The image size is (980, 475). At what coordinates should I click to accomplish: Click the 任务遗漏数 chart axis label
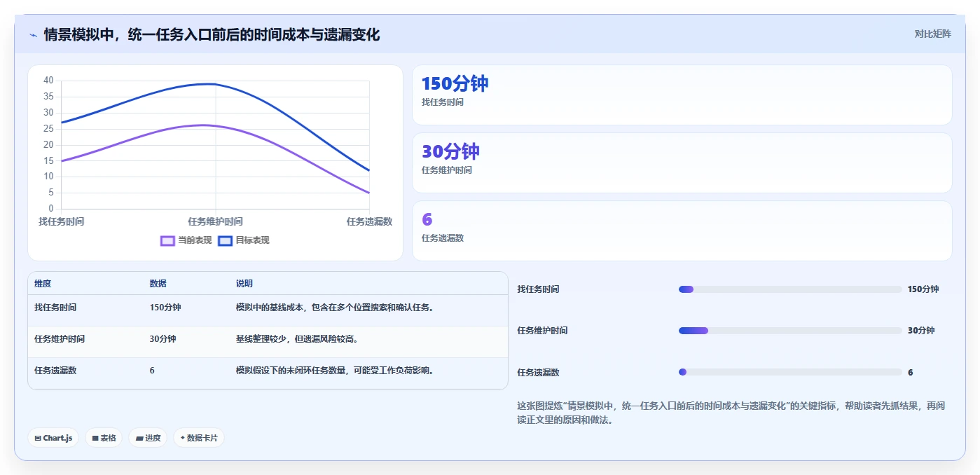click(369, 221)
